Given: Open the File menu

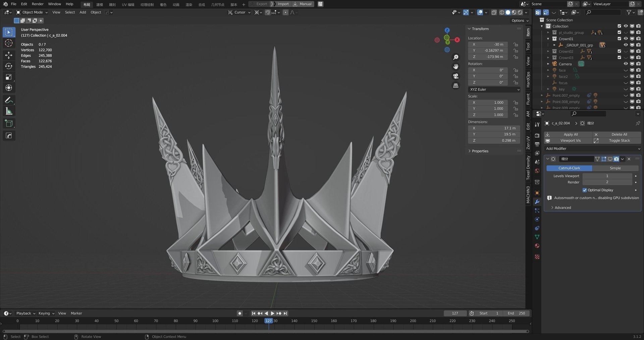Looking at the screenshot, I should click(x=13, y=4).
